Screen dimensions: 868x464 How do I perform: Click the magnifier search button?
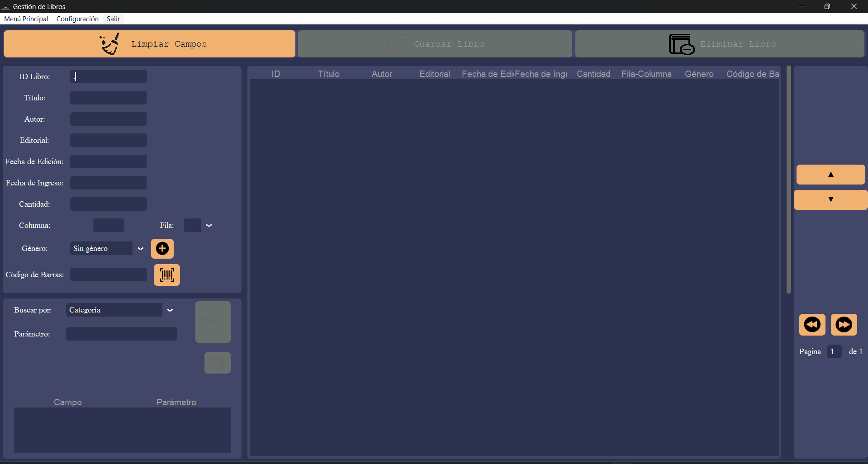[213, 322]
